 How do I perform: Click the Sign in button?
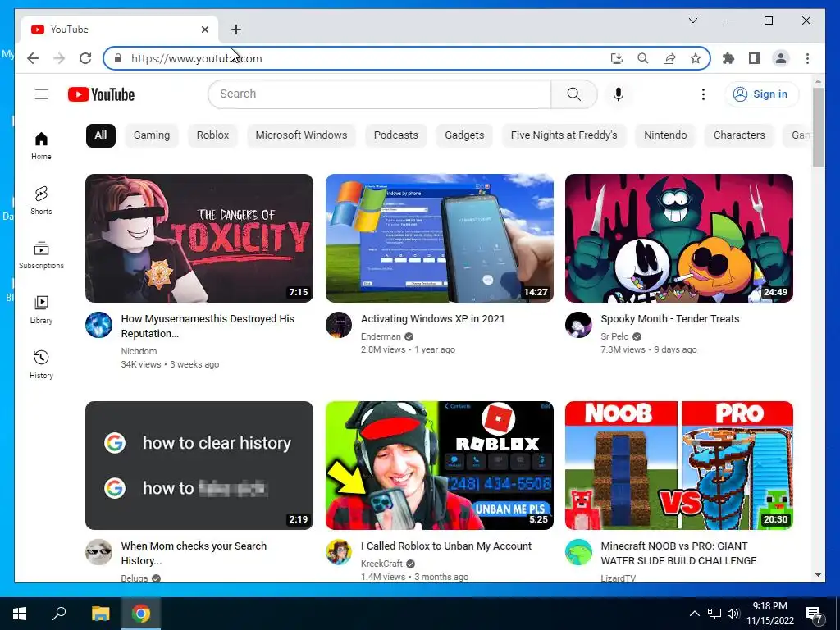[x=762, y=94]
